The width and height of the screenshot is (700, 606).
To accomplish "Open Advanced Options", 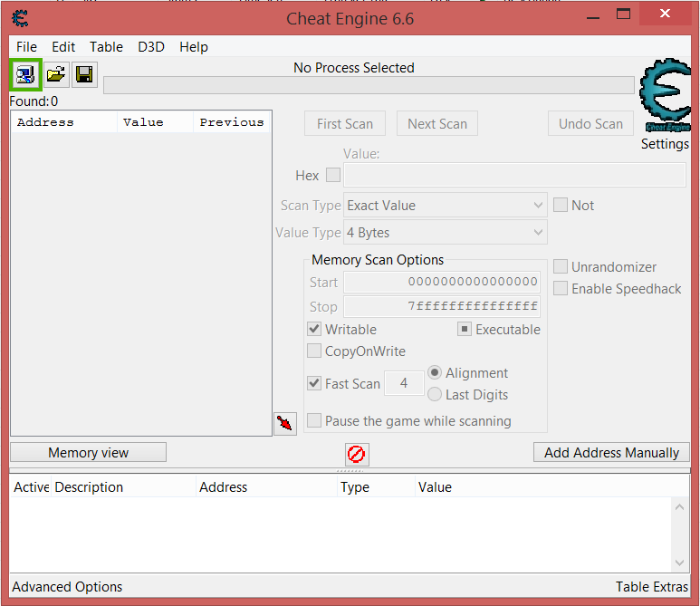I will click(67, 586).
